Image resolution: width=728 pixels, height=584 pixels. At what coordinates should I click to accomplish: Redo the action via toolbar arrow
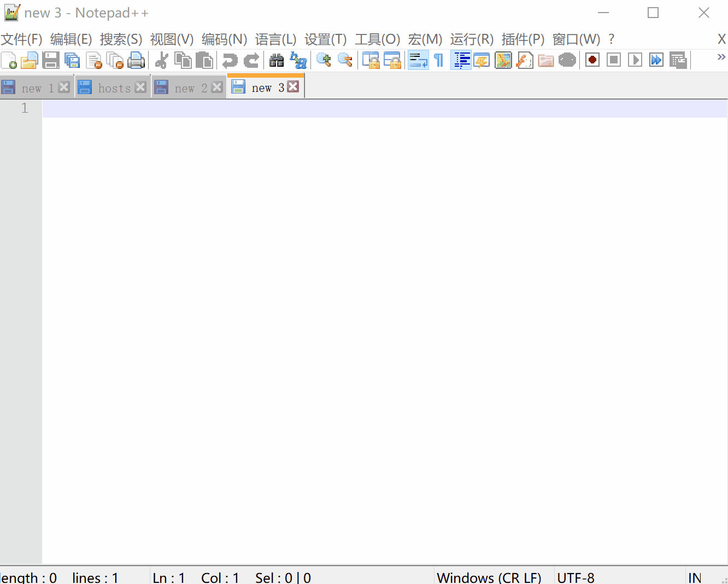click(x=251, y=60)
